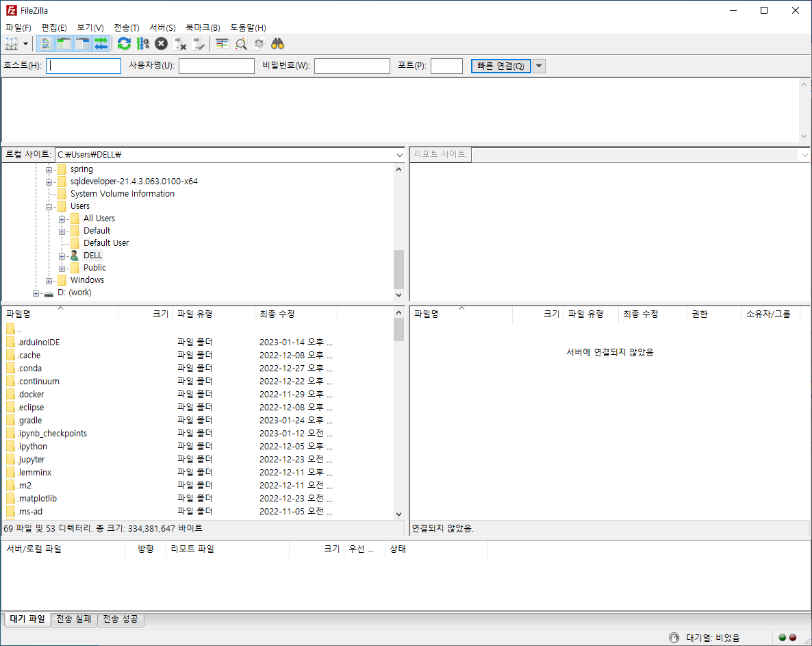Toggle processing of the transfer queue
The width and height of the screenshot is (812, 646).
point(143,44)
